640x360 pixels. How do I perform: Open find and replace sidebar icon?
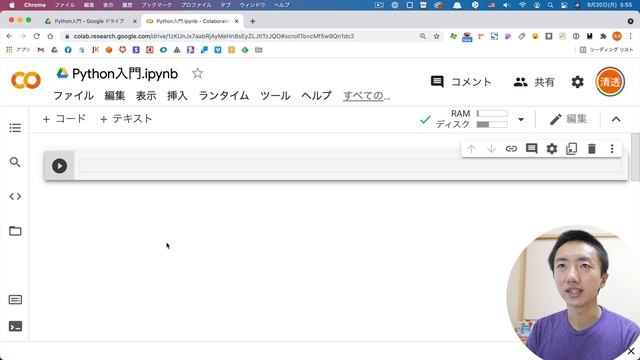(x=15, y=162)
